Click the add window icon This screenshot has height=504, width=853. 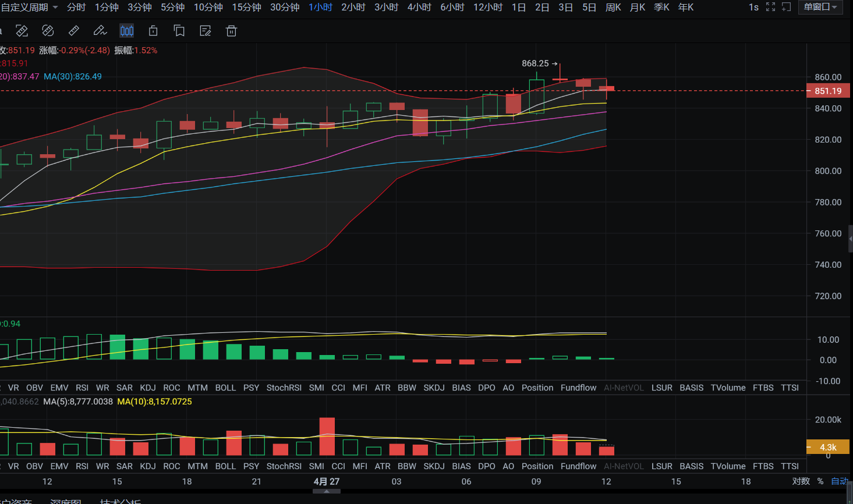[x=786, y=7]
